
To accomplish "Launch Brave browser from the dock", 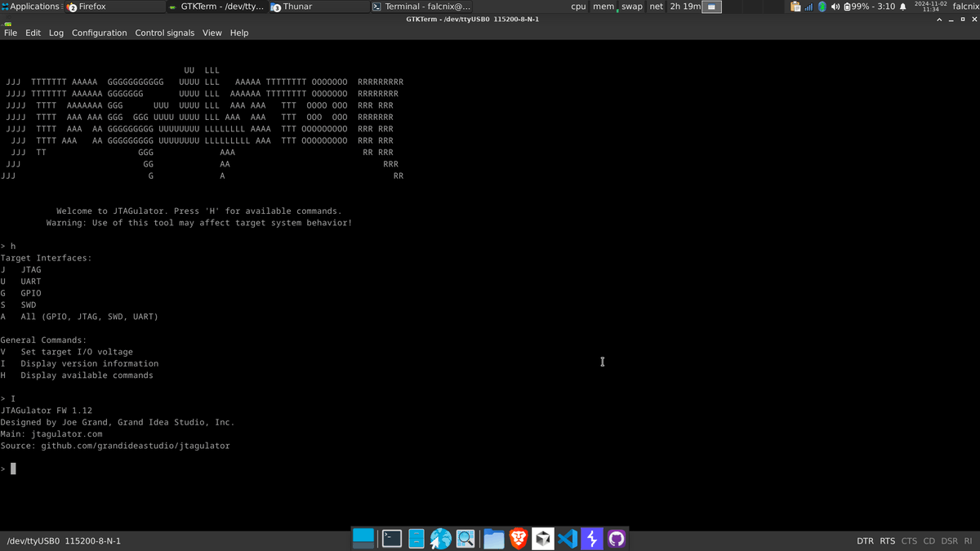I will point(519,538).
